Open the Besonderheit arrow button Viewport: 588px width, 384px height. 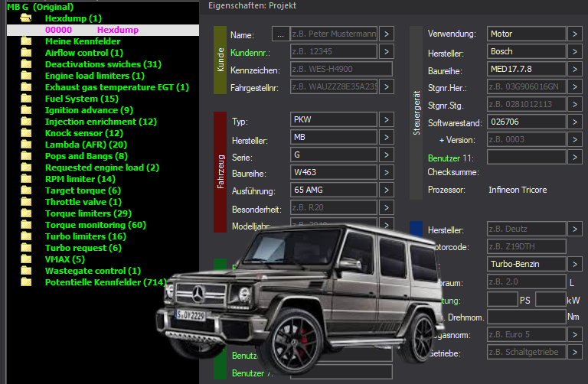[x=386, y=207]
